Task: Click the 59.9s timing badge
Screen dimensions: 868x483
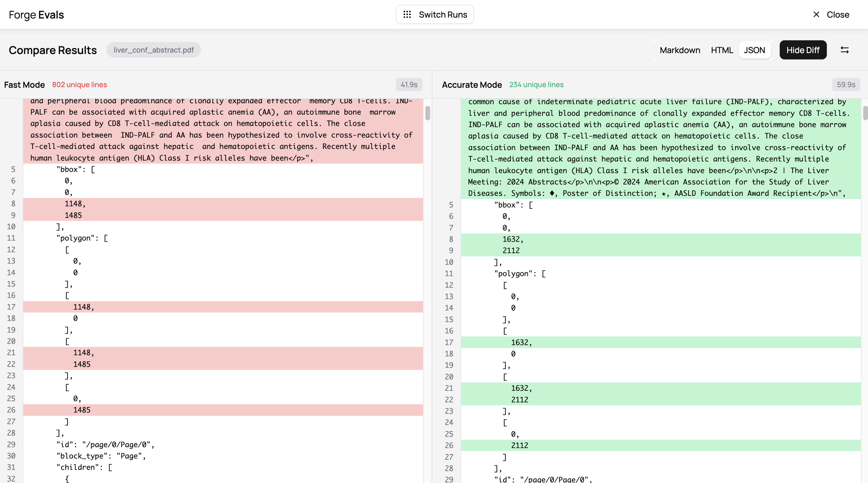Action: pyautogui.click(x=846, y=85)
